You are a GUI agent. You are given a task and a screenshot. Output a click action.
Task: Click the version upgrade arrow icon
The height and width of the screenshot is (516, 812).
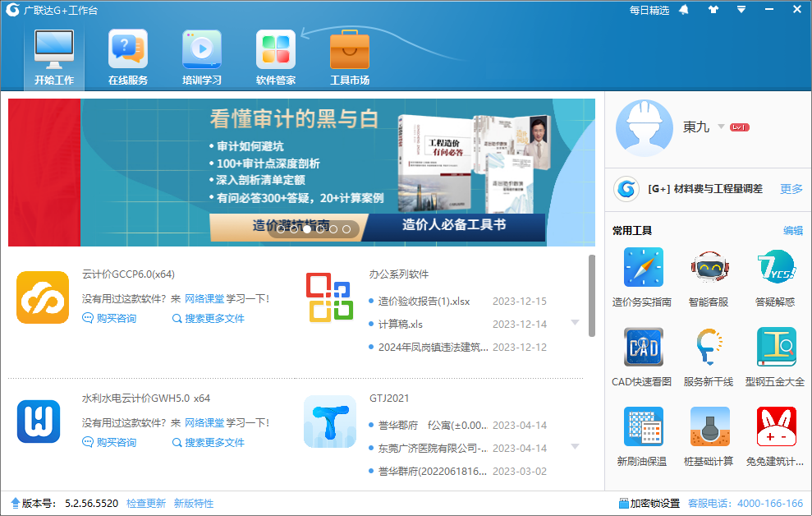(x=15, y=503)
